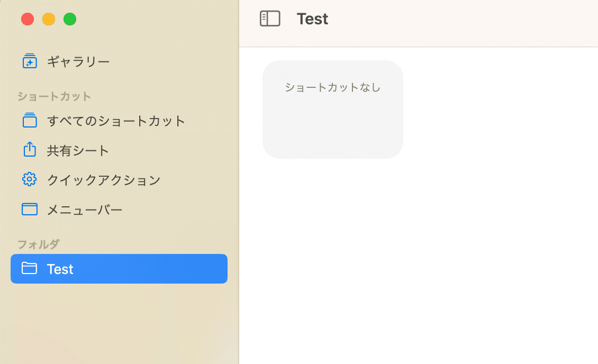This screenshot has width=598, height=364.
Task: Open ギャラリー in the sidebar
Action: [x=119, y=61]
